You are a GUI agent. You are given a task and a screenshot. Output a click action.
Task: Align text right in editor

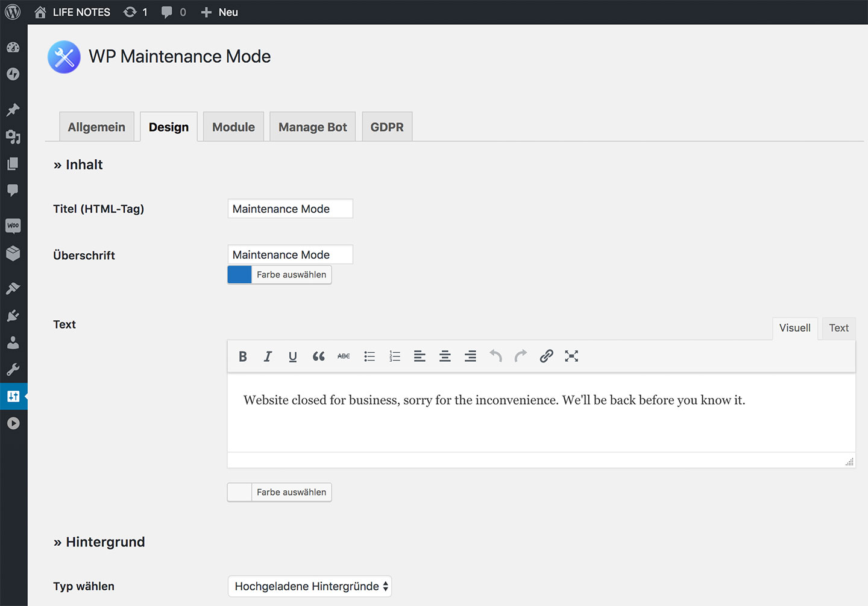(470, 356)
